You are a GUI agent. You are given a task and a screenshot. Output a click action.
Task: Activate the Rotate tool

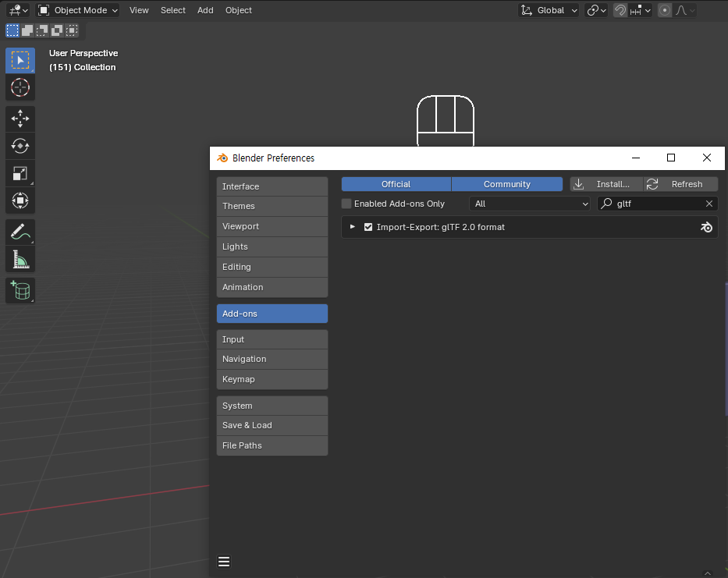click(20, 146)
